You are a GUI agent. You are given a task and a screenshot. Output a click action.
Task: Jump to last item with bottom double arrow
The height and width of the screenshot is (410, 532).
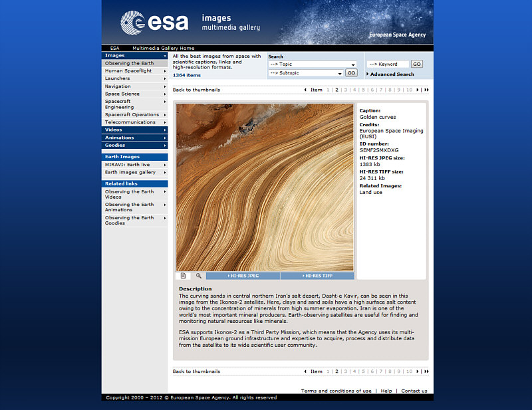[426, 371]
